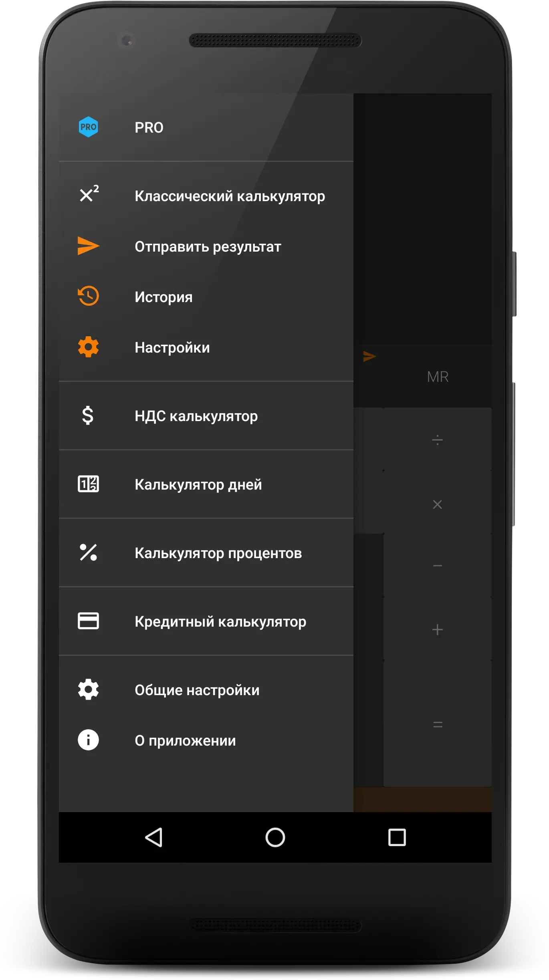Image resolution: width=549 pixels, height=980 pixels.
Task: Tap the white general settings gear icon
Action: 88,690
